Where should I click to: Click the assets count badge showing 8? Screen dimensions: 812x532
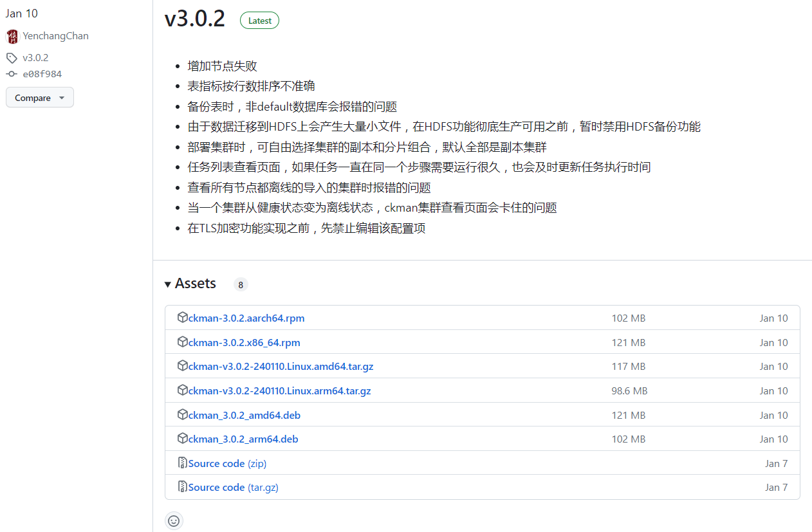tap(241, 284)
